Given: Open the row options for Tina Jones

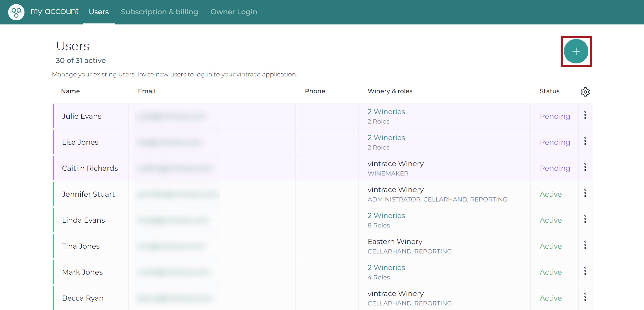Looking at the screenshot, I should point(585,245).
